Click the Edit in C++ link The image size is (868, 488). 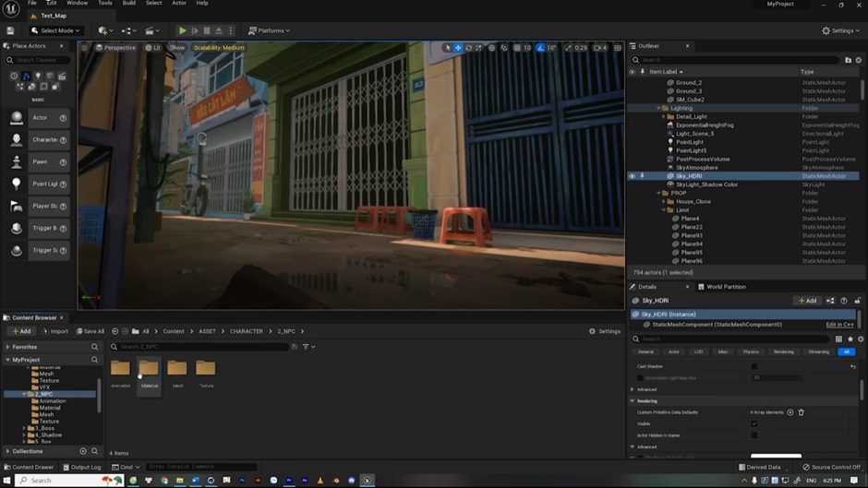click(x=839, y=325)
